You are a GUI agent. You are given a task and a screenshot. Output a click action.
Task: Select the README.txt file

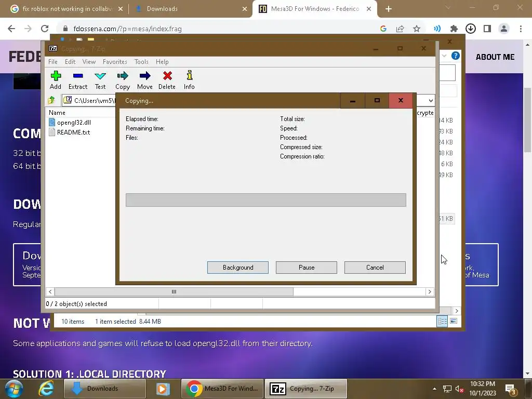[x=70, y=132]
